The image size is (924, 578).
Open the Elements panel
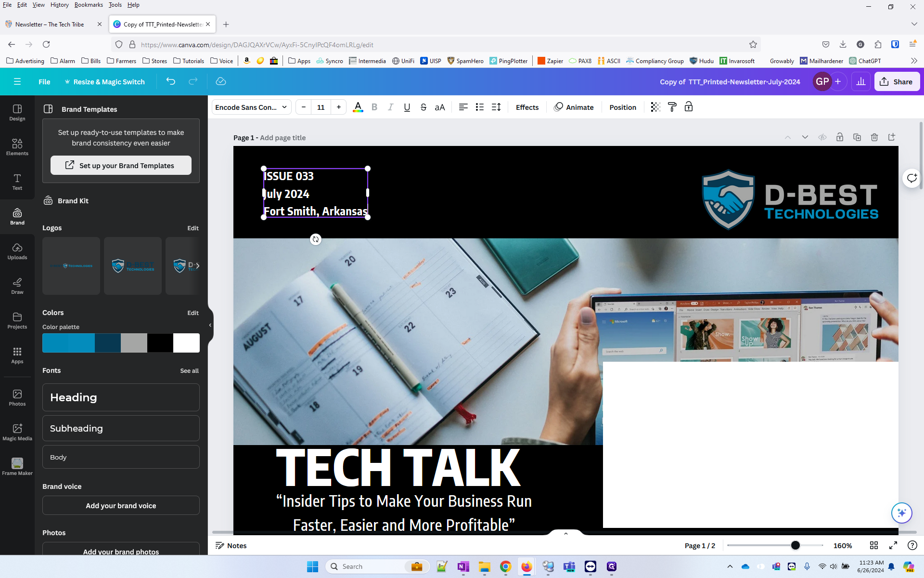click(x=17, y=147)
